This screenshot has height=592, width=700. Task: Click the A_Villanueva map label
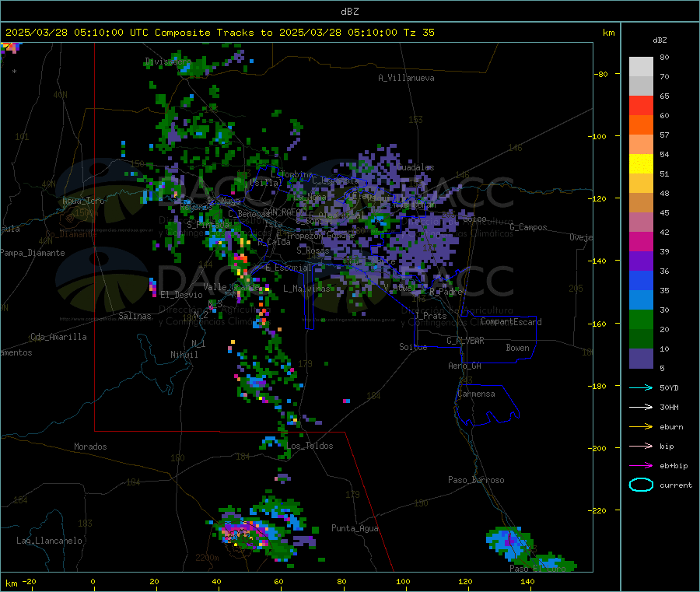tap(406, 78)
